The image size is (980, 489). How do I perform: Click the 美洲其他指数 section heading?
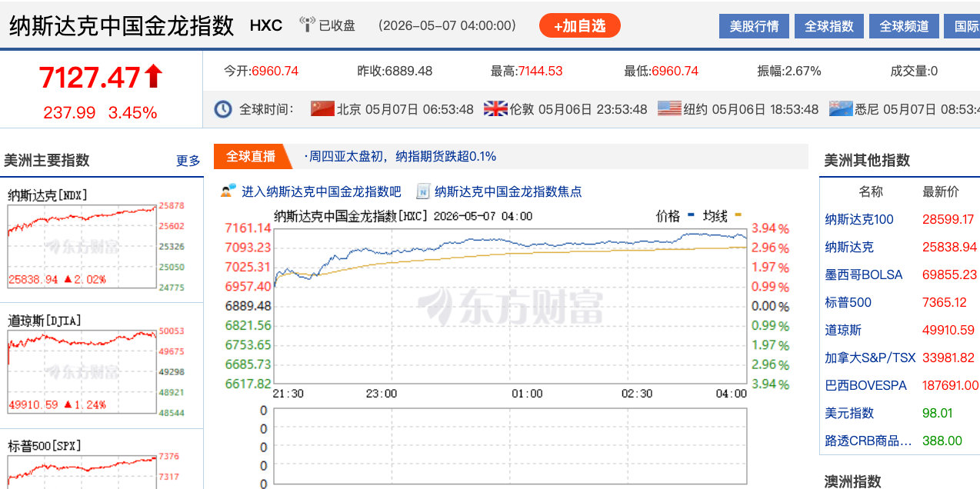click(x=867, y=160)
